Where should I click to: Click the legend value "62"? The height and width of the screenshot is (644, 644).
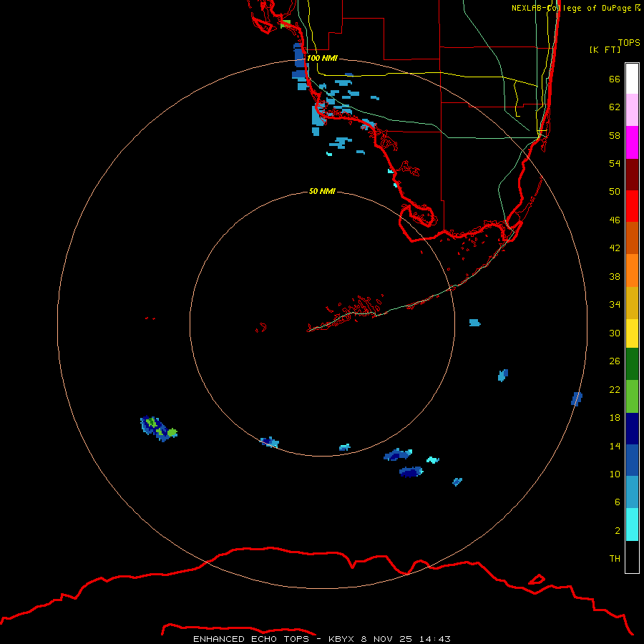[615, 107]
